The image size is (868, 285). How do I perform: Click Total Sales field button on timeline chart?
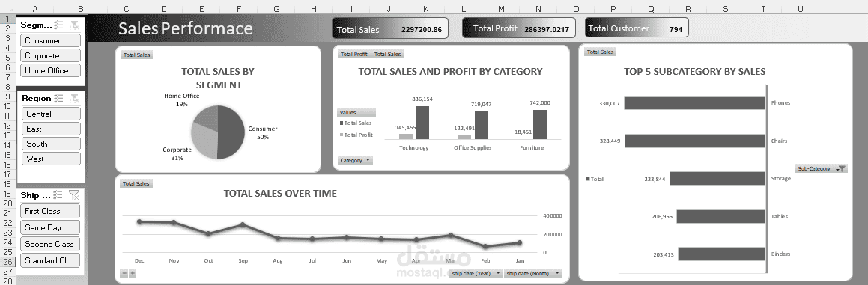point(136,184)
